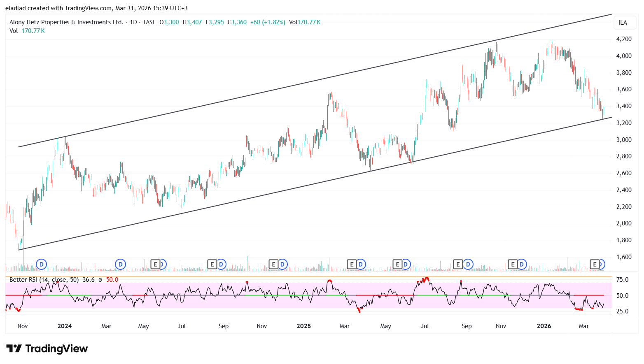Click the dividend marker just before Sep 2024
This screenshot has height=364, width=644.
[x=221, y=264]
